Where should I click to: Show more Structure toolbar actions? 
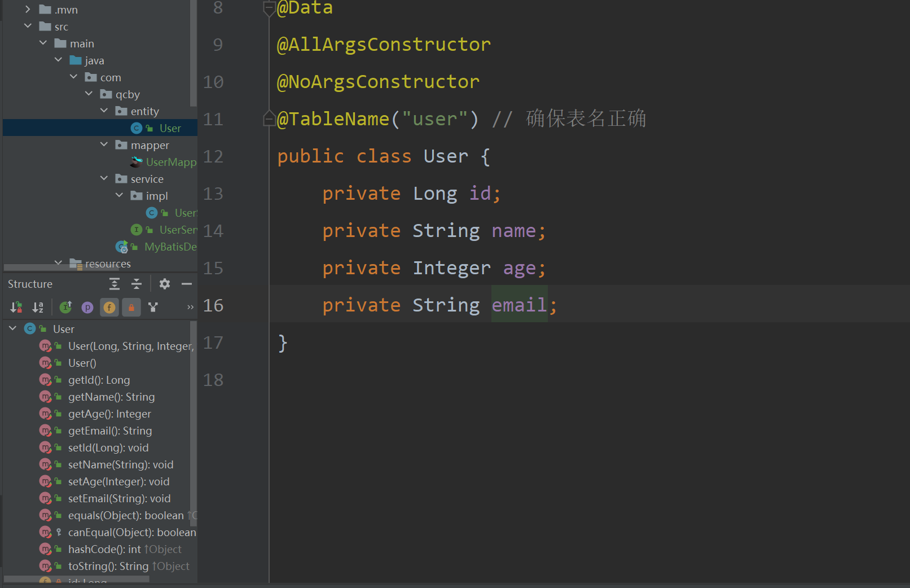pyautogui.click(x=190, y=307)
